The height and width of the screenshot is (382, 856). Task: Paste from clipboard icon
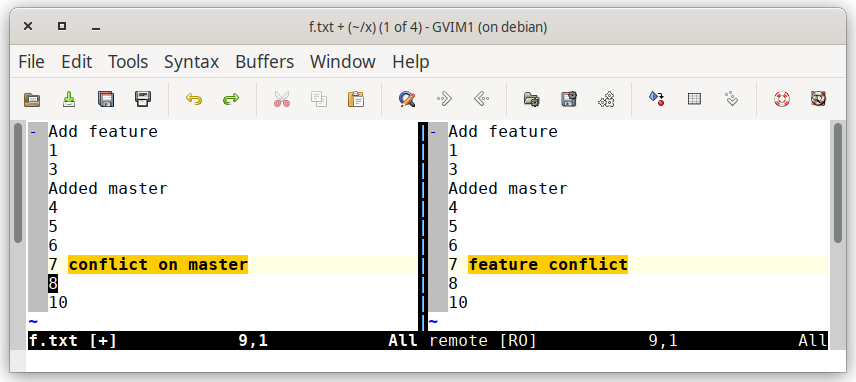coord(355,99)
